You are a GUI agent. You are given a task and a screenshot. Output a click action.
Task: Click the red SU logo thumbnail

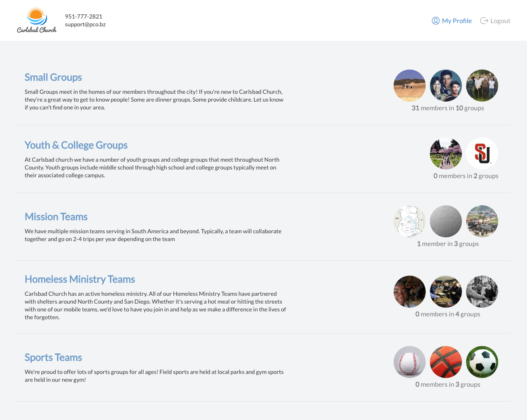(482, 153)
